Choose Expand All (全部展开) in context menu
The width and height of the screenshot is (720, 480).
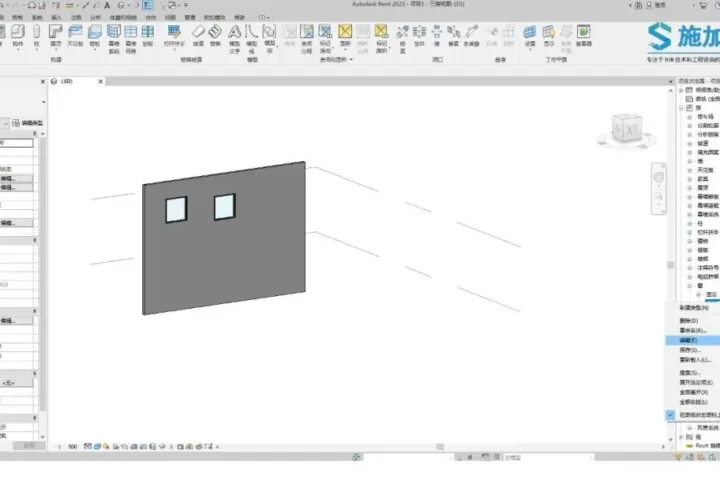(x=693, y=392)
